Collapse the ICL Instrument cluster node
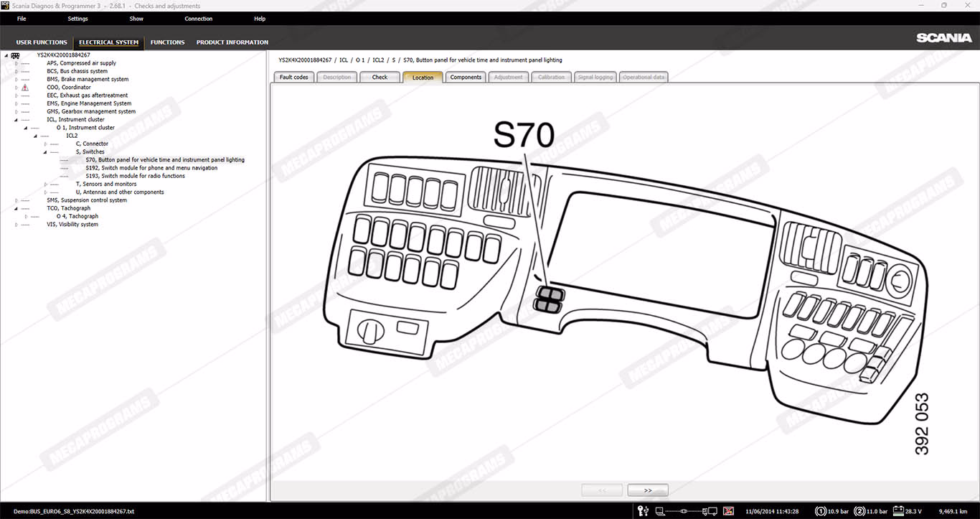 (17, 120)
